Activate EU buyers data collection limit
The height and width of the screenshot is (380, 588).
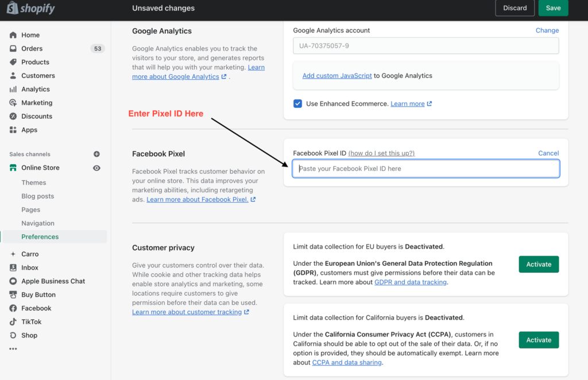pyautogui.click(x=539, y=264)
